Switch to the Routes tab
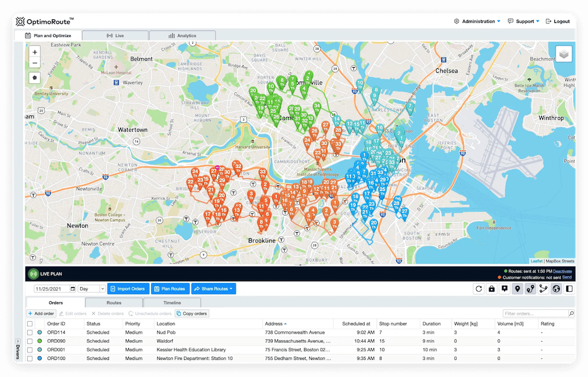The width and height of the screenshot is (588, 377). (x=114, y=302)
